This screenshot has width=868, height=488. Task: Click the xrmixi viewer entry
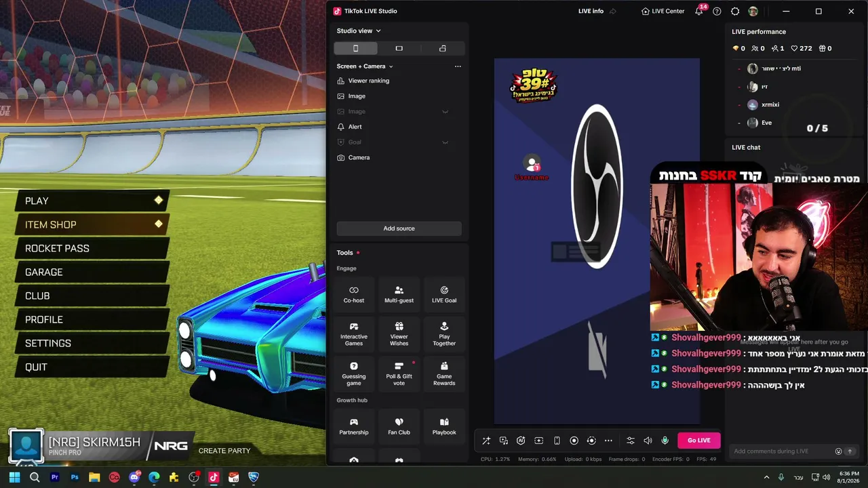pos(771,105)
